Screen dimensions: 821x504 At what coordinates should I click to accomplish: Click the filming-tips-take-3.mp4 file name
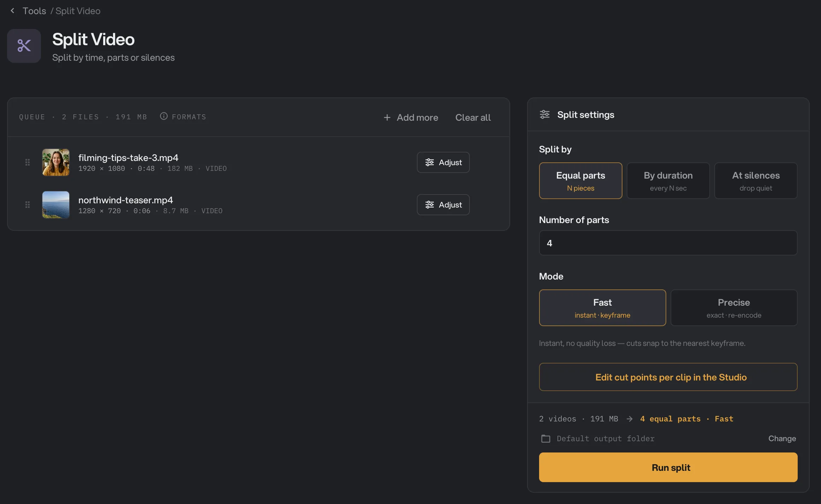click(x=128, y=158)
